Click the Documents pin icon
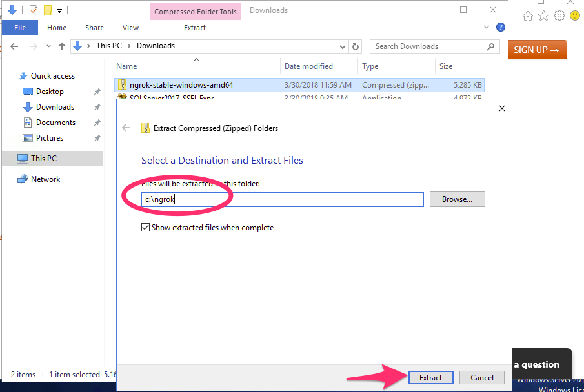This screenshot has height=392, width=584. pyautogui.click(x=97, y=122)
